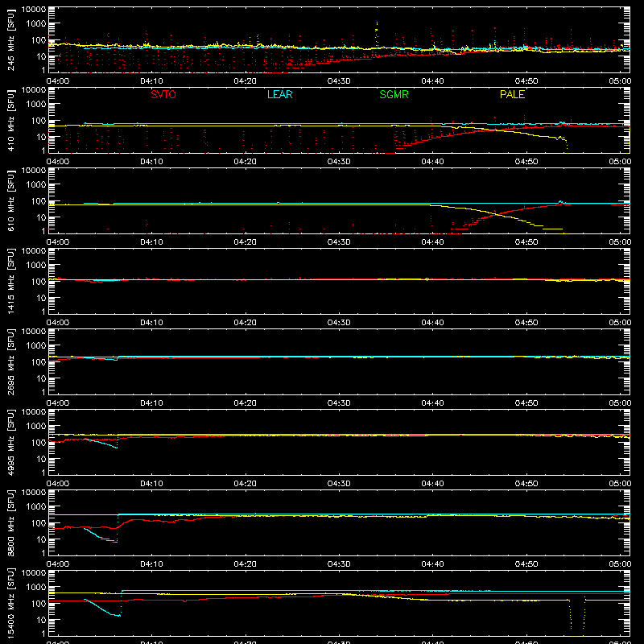Screen dimensions: 644x644
Task: Select the '8800 MHz [SFU]' axis label
Action: [10, 522]
